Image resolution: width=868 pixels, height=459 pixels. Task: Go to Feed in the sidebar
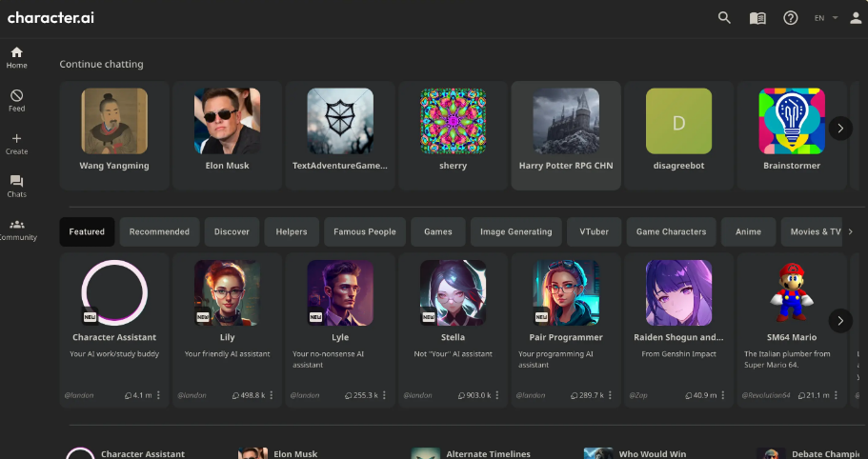[16, 100]
